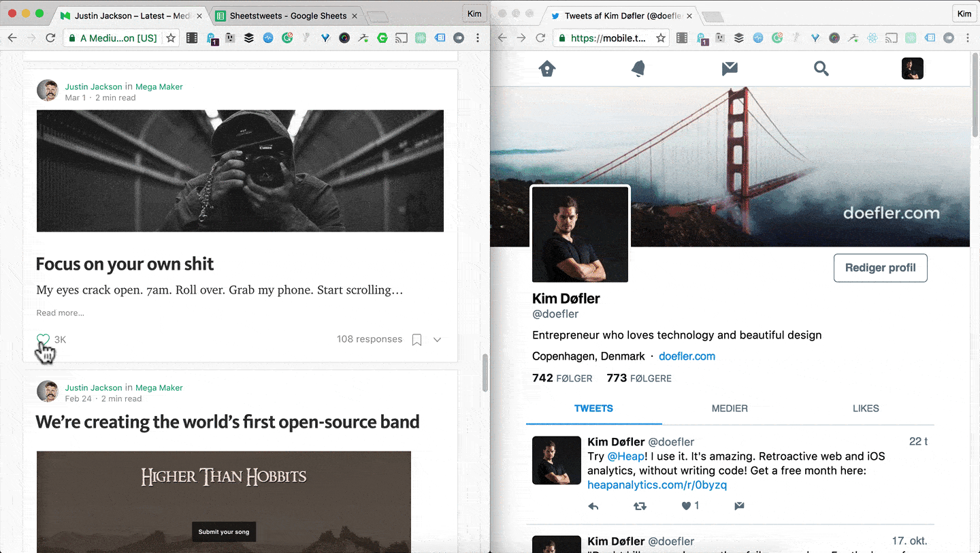Switch to the TWEETS profile tab
980x553 pixels.
593,409
